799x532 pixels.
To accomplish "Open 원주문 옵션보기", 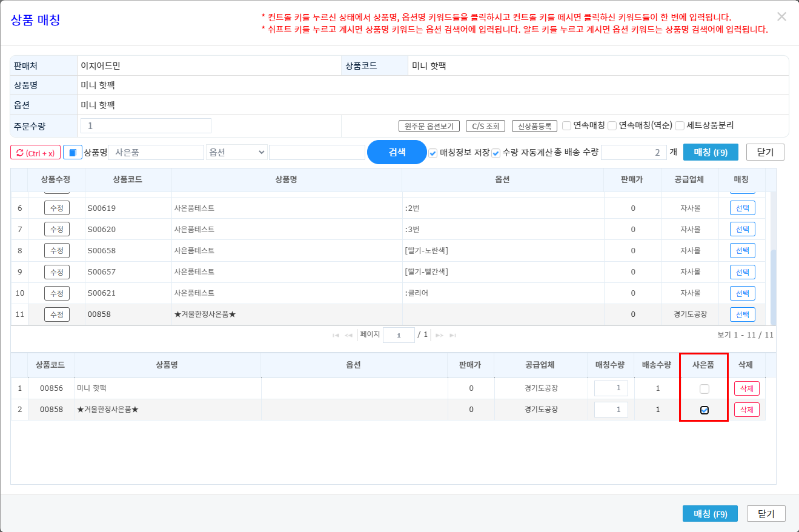I will click(429, 126).
